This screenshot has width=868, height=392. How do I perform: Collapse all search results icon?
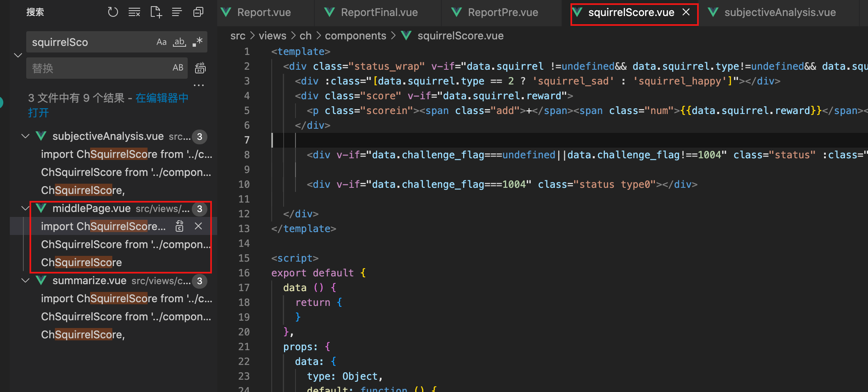198,12
